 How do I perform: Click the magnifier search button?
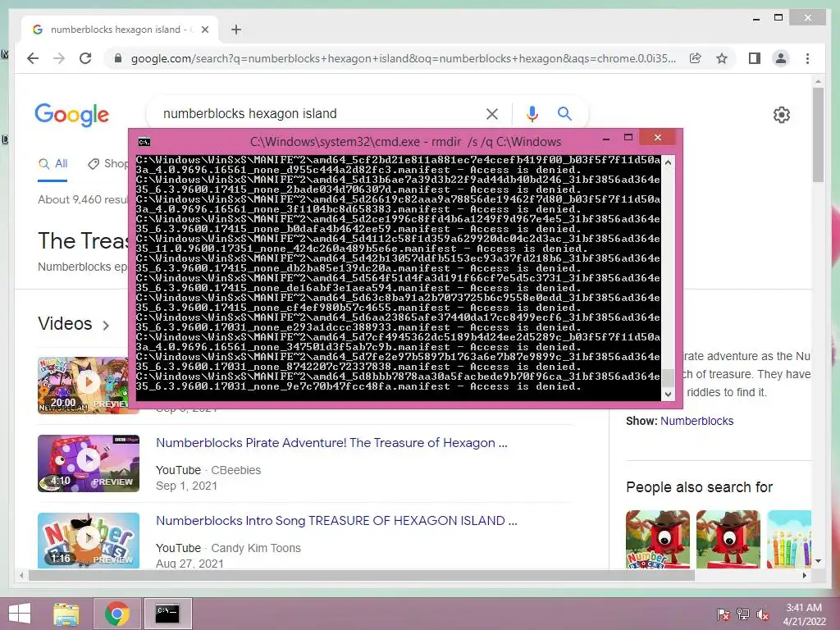coord(564,113)
